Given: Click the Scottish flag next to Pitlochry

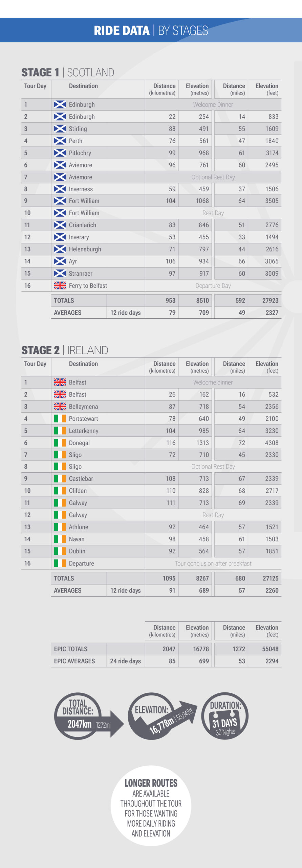Looking at the screenshot, I should tap(60, 153).
